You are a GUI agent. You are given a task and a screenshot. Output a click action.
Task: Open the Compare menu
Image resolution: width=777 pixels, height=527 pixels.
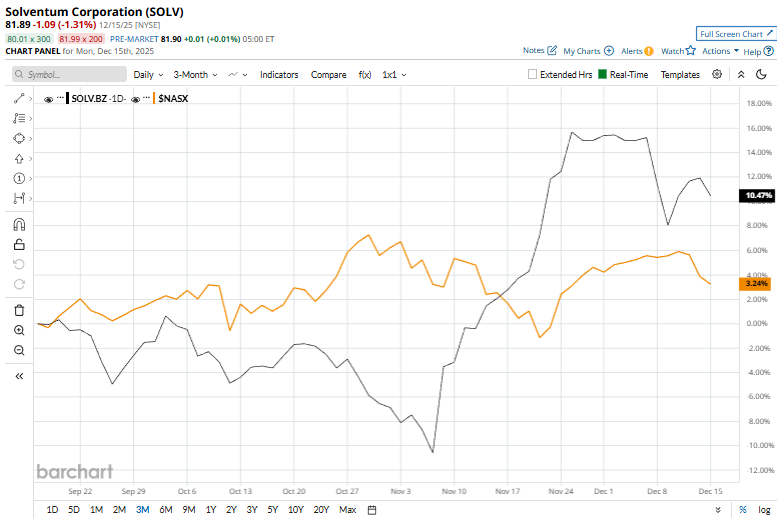pyautogui.click(x=329, y=75)
